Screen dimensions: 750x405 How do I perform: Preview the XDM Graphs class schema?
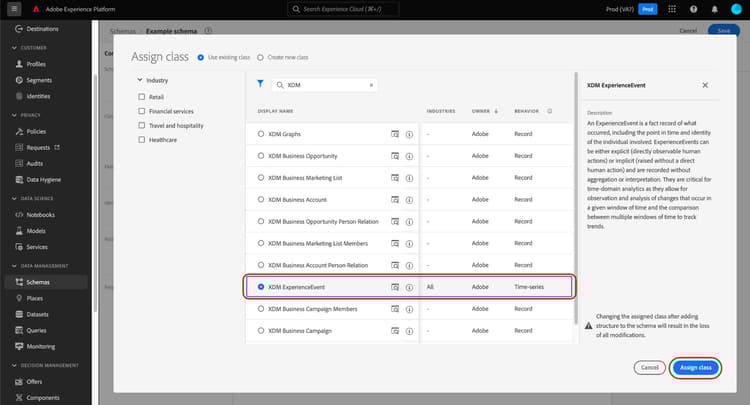pos(395,133)
